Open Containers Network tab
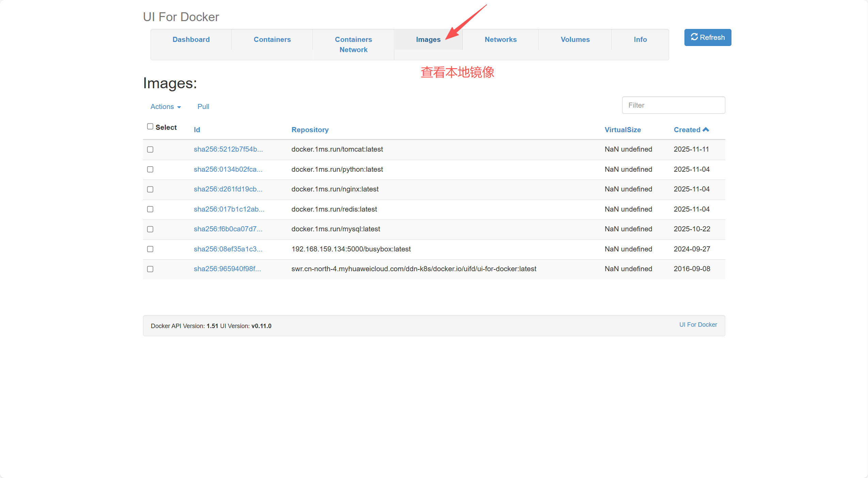Viewport: 868px width, 478px height. click(353, 45)
